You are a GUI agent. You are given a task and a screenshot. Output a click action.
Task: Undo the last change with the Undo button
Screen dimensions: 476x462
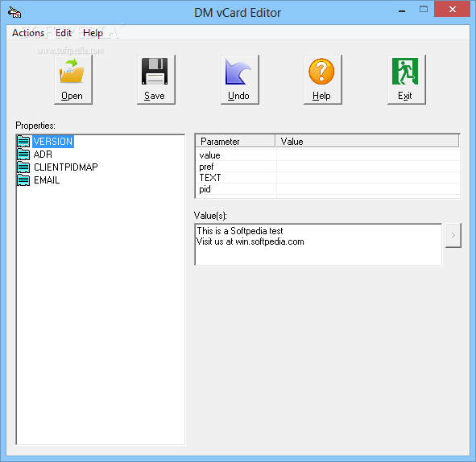[x=240, y=80]
